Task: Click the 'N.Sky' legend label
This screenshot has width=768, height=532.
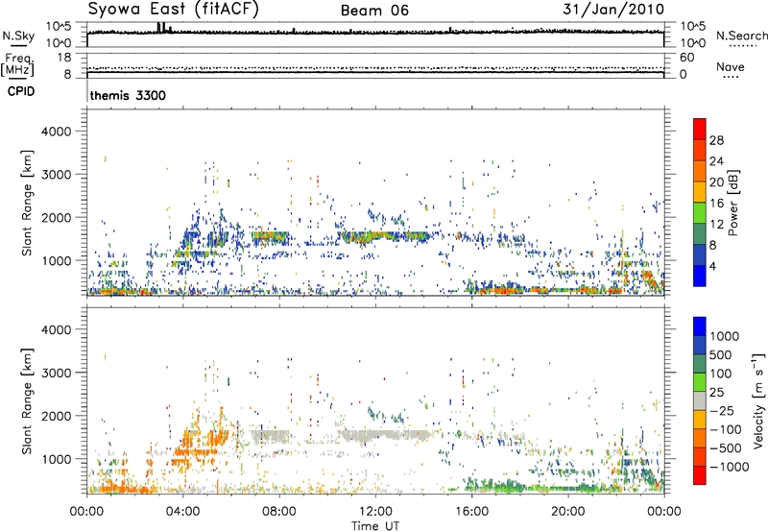Action: coord(18,36)
